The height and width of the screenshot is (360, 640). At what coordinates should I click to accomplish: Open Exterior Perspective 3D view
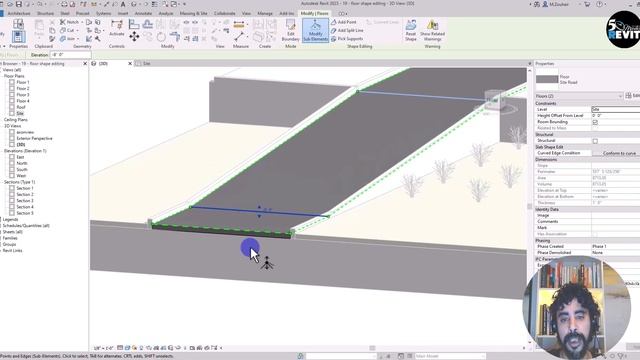(x=34, y=138)
